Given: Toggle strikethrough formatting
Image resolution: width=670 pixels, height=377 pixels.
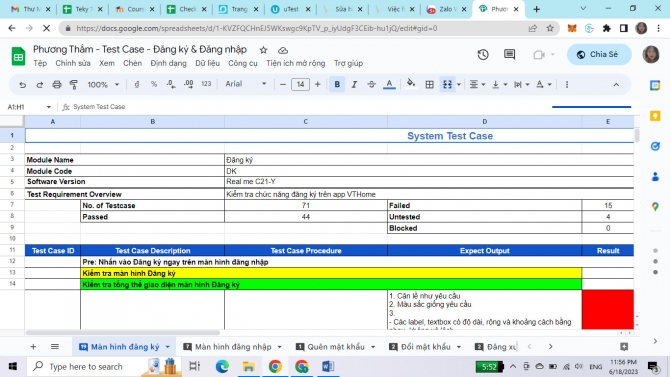Looking at the screenshot, I should coord(371,85).
